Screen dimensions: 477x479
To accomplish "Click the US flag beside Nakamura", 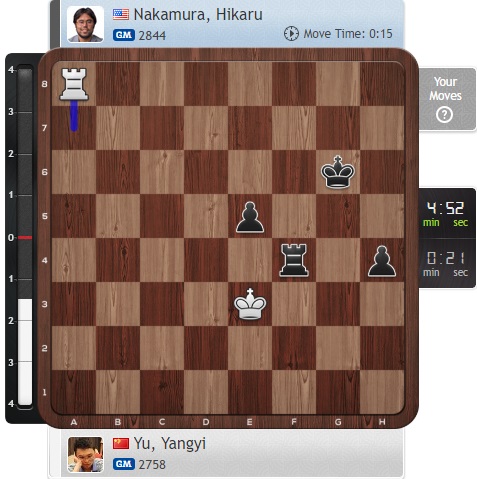I will (x=121, y=14).
